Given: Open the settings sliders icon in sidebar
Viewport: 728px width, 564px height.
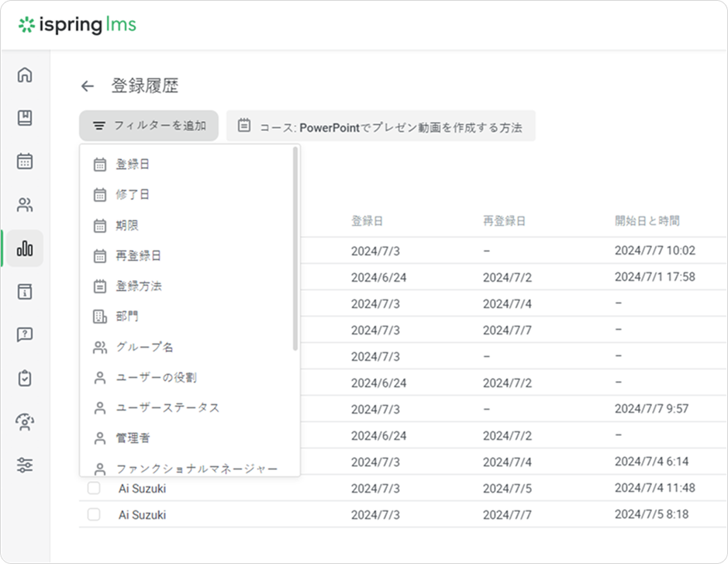Looking at the screenshot, I should click(25, 465).
